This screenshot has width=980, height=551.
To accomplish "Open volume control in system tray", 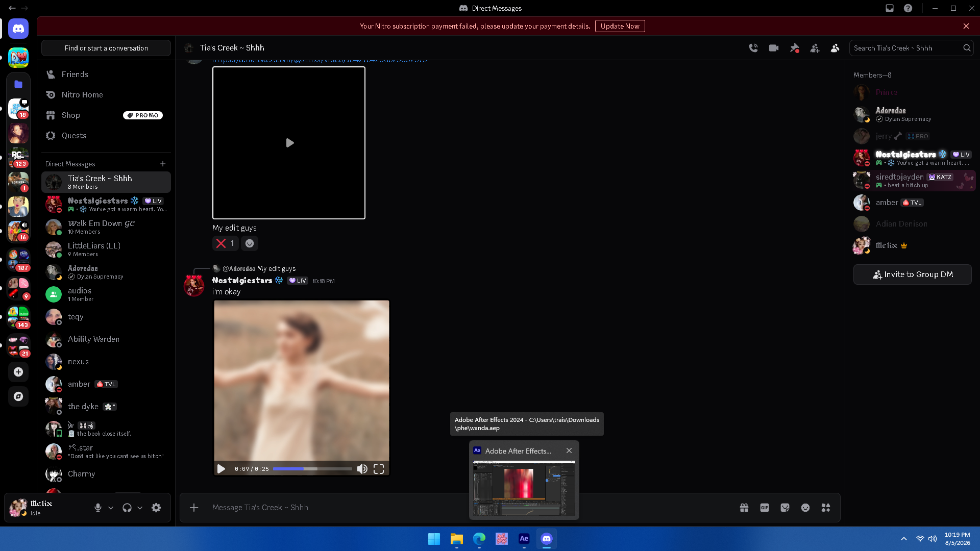I will click(x=933, y=539).
